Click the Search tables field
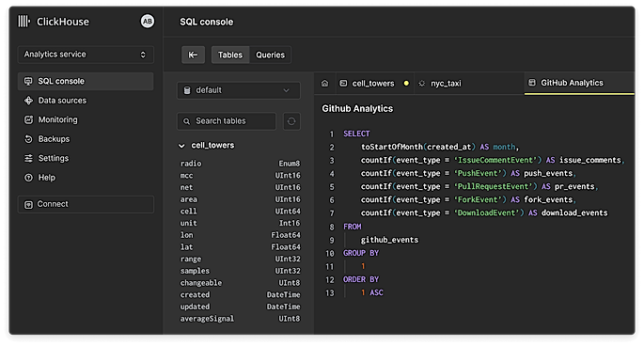This screenshot has height=346, width=644. tap(227, 121)
